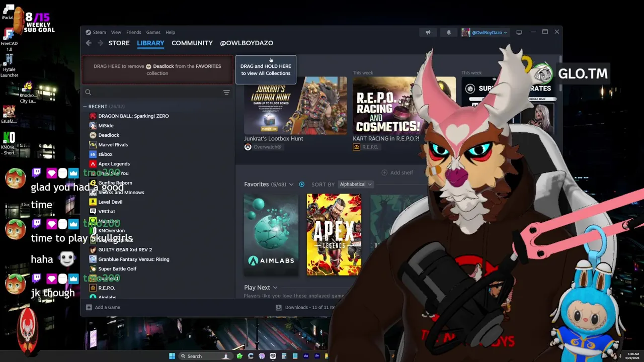Switch to the STORE tab
The image size is (644, 362).
119,43
